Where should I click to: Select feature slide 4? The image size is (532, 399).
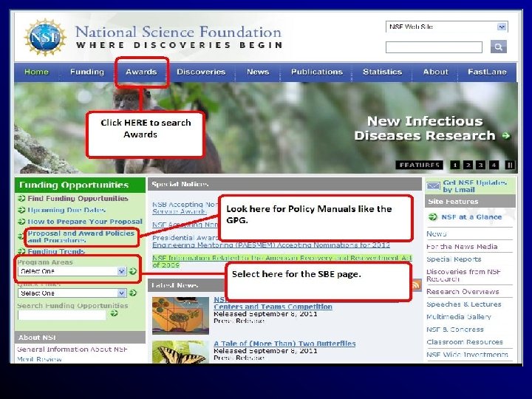click(x=494, y=165)
